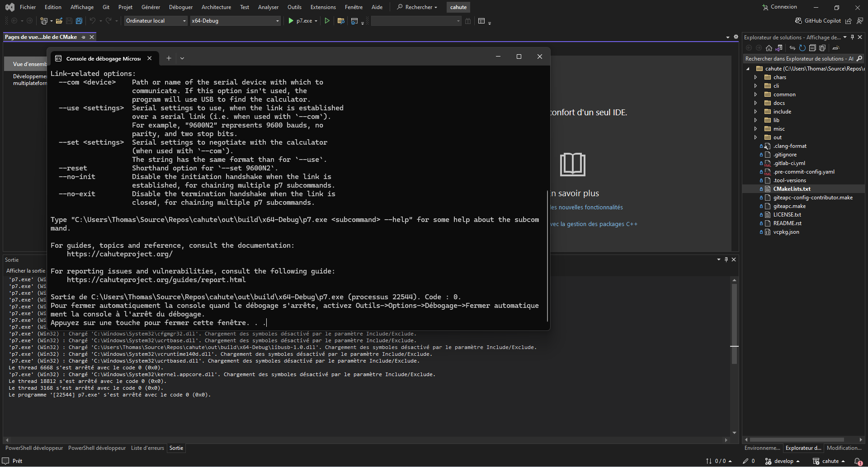Click Home icon in Solution Explorer
Screen dimensions: 868x467
pos(769,48)
